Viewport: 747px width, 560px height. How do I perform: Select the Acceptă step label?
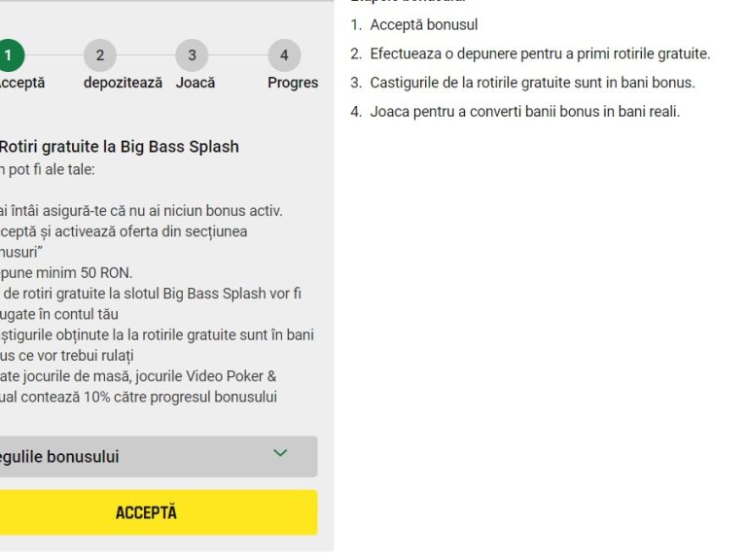click(22, 83)
